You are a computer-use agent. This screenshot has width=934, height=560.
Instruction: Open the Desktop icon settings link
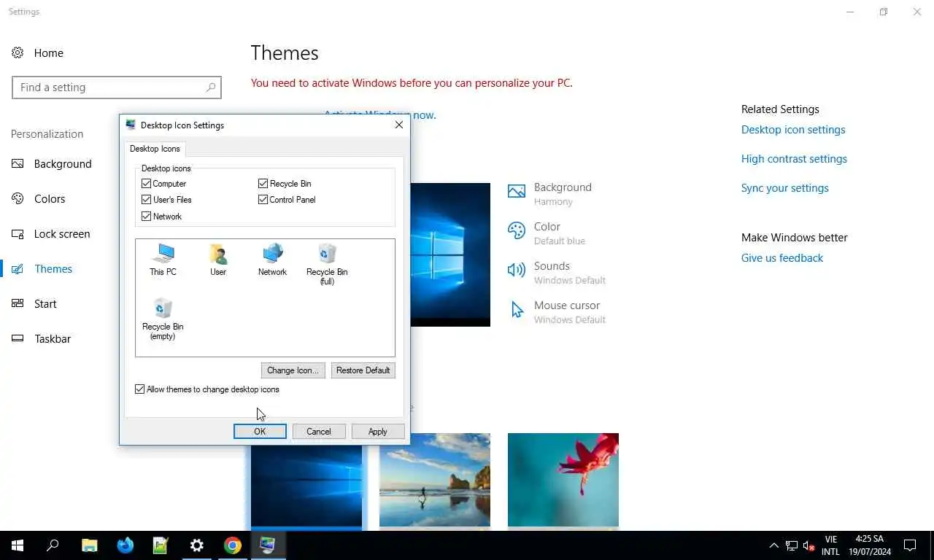[x=793, y=130]
